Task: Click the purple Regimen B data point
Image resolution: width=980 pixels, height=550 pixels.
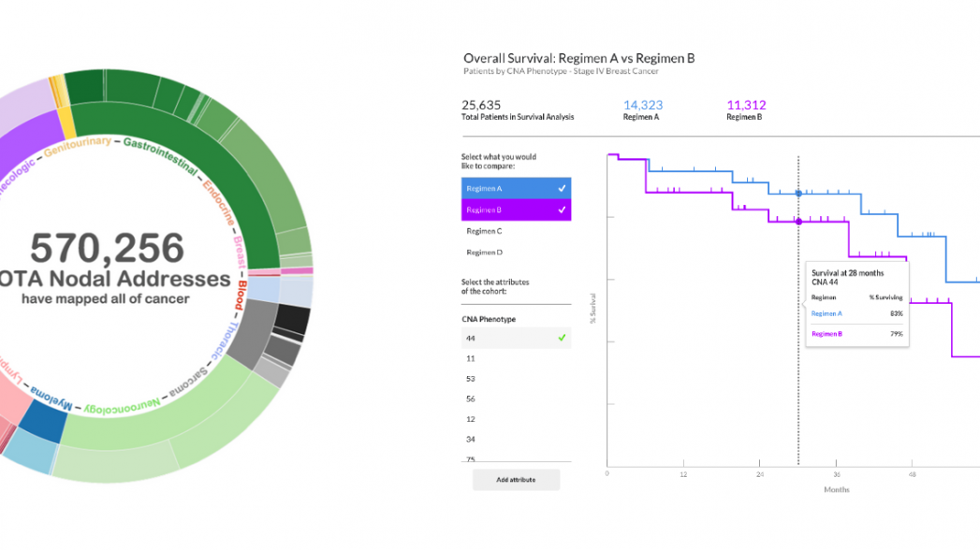Action: [798, 222]
